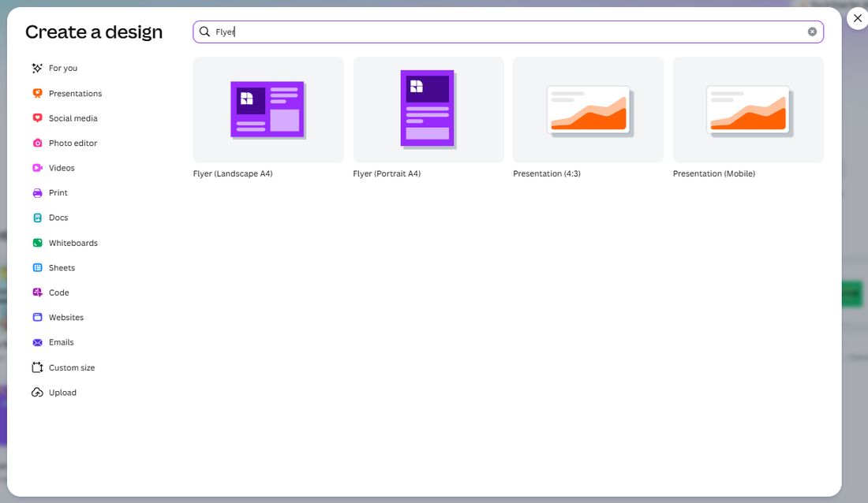The width and height of the screenshot is (868, 503).
Task: Click the Custom size icon
Action: 37,367
